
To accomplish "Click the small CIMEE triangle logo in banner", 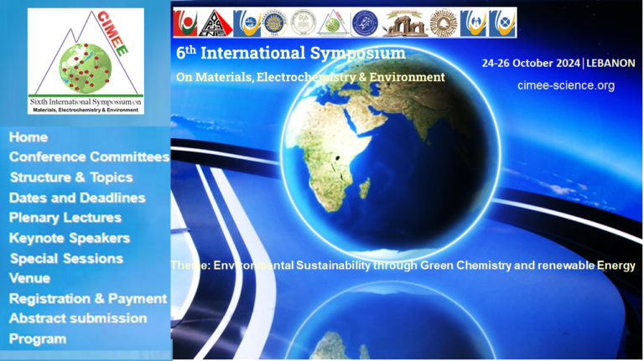I will pyautogui.click(x=333, y=23).
